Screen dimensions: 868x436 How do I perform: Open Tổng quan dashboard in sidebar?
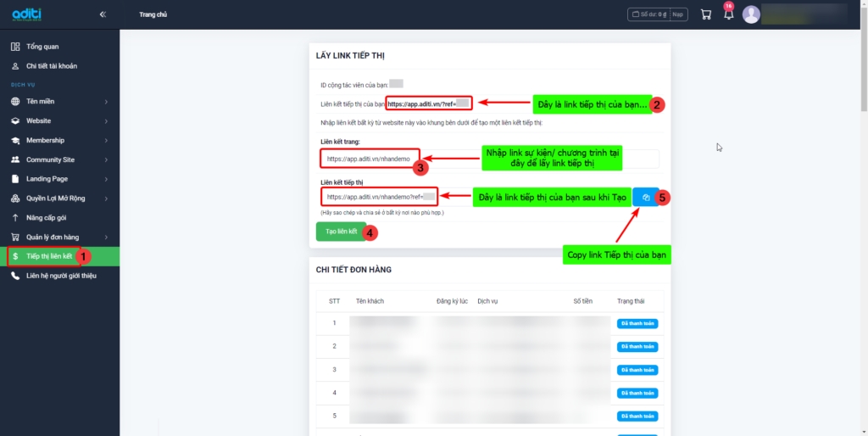click(42, 47)
